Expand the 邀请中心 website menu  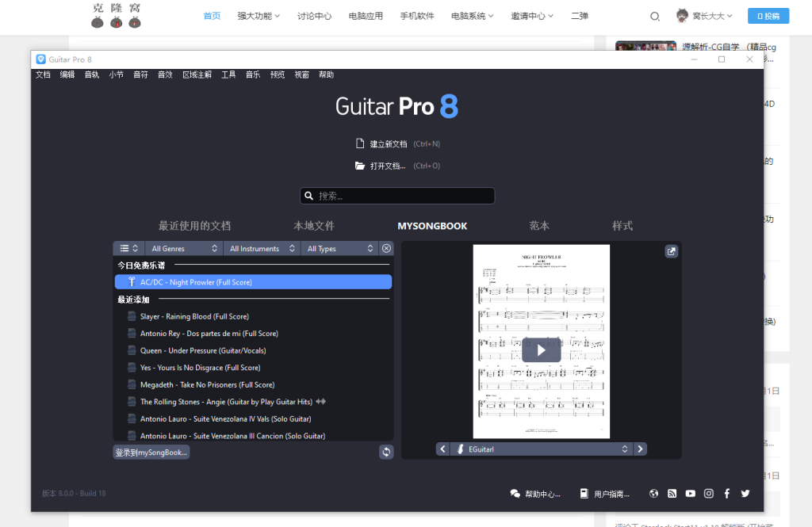pyautogui.click(x=532, y=16)
